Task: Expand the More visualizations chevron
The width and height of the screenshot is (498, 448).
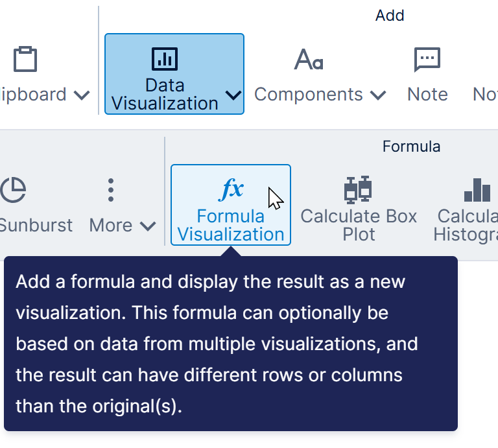Action: 148,226
